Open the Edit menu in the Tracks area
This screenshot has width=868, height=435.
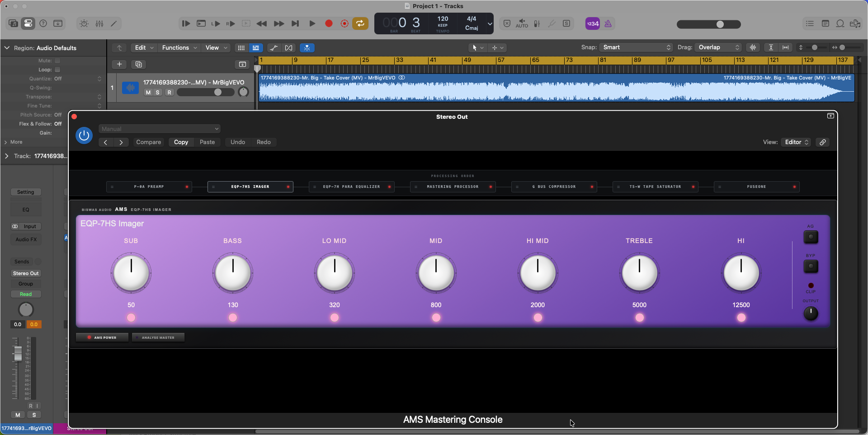144,47
